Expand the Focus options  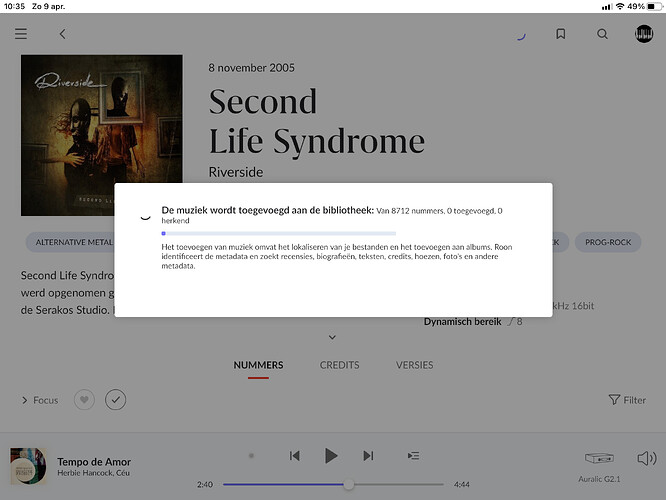point(40,400)
